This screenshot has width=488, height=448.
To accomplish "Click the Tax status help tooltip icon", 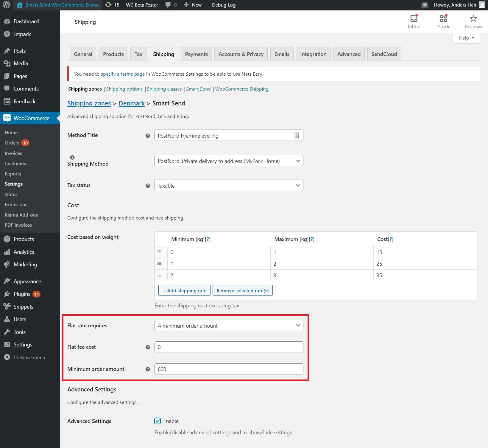I will (148, 186).
